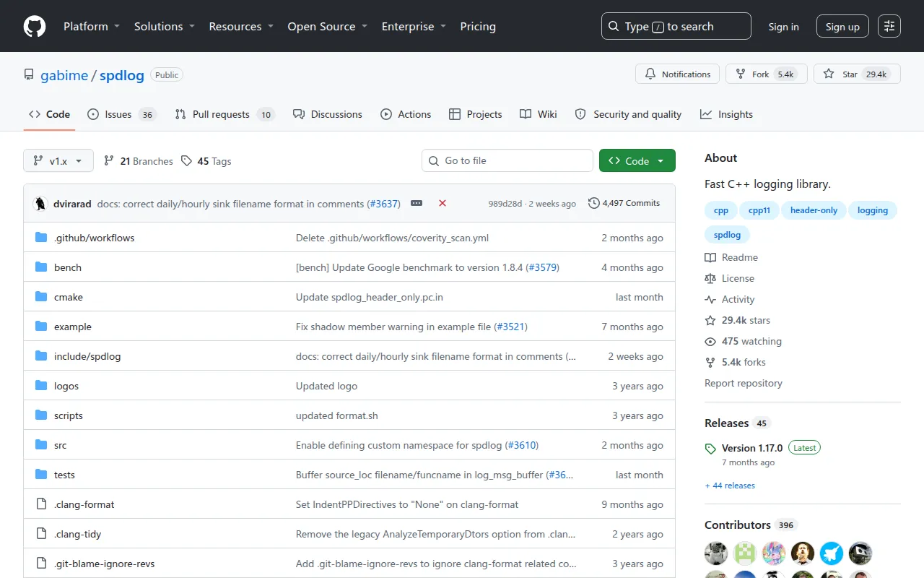Click the Sign up button

tap(842, 27)
